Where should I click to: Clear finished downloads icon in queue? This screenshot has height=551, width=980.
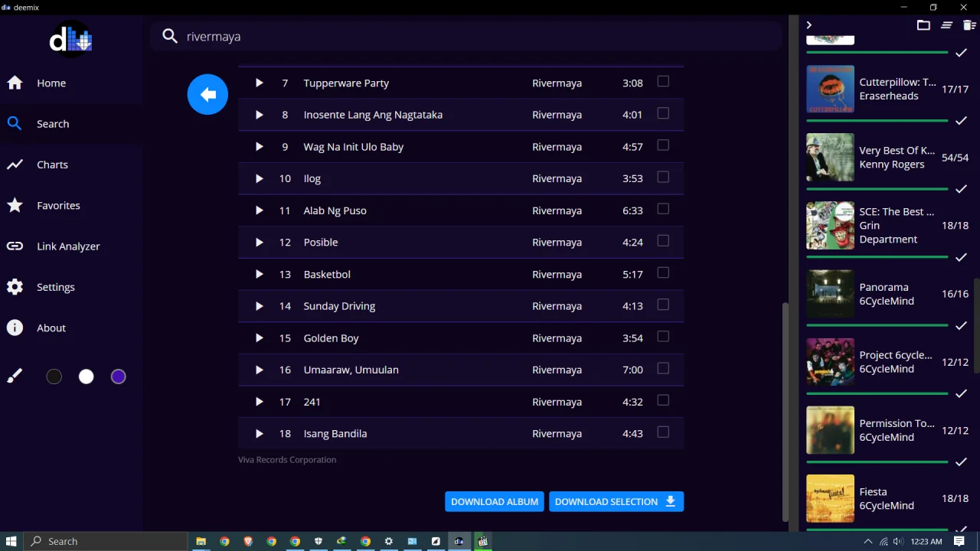pyautogui.click(x=946, y=25)
